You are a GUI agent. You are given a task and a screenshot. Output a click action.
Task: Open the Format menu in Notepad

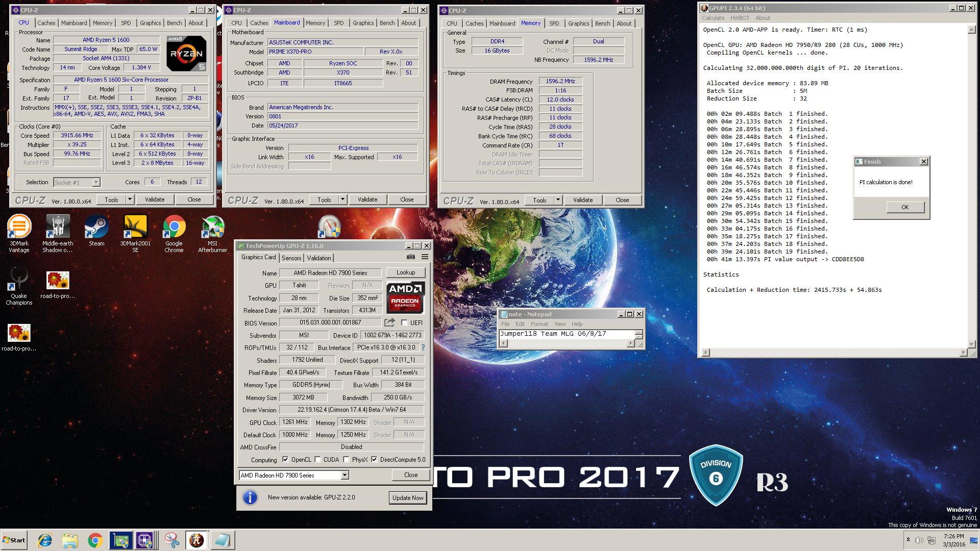(539, 324)
